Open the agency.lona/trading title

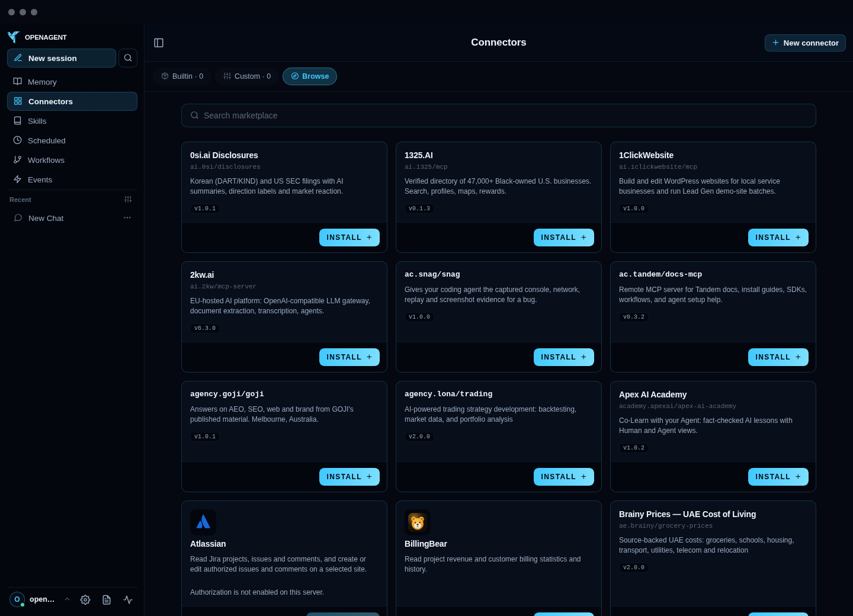(x=448, y=394)
